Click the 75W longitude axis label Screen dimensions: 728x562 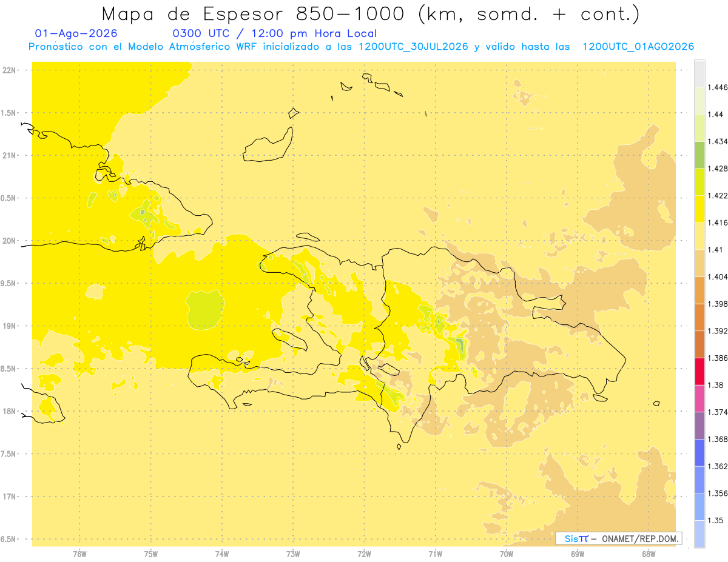[x=151, y=554]
